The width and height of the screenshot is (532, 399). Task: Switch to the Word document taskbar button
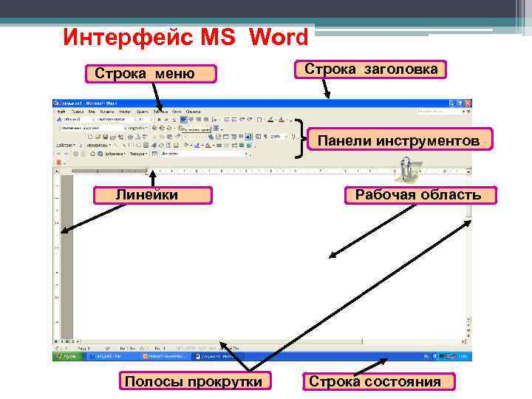click(217, 357)
